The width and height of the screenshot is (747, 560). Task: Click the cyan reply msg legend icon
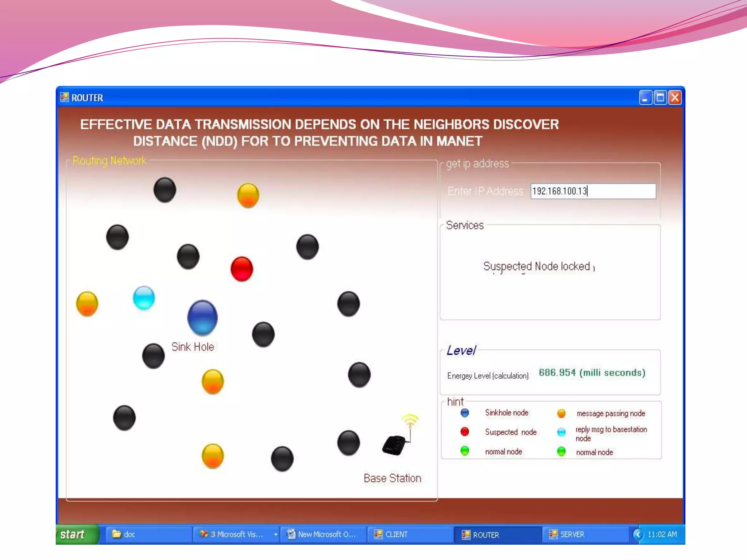click(561, 432)
